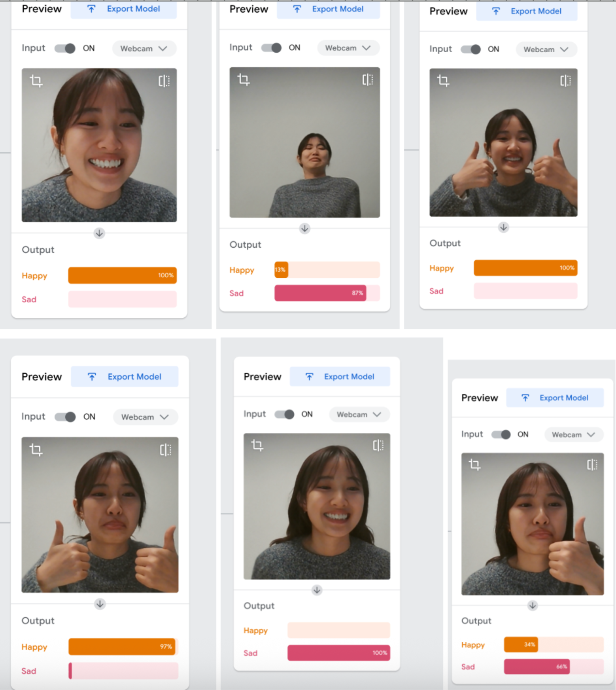The width and height of the screenshot is (616, 690).
Task: Click flip icon in the 97% Happy panel
Action: coord(165,450)
